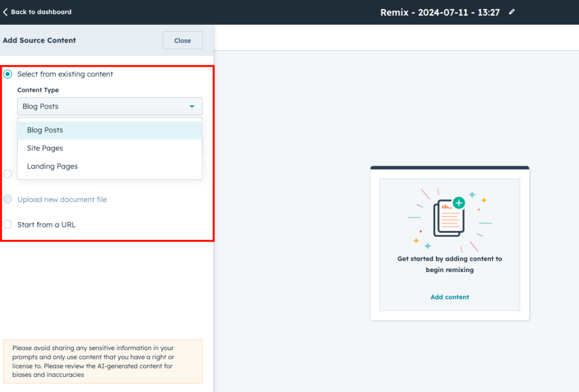This screenshot has width=579, height=392.
Task: Select the 'Start from a URL' radio
Action: 8,225
